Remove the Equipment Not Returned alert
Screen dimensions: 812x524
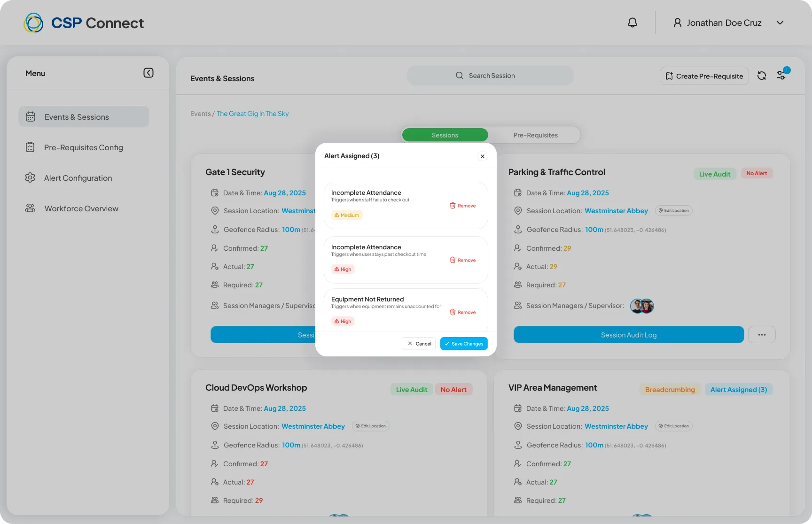coord(463,312)
